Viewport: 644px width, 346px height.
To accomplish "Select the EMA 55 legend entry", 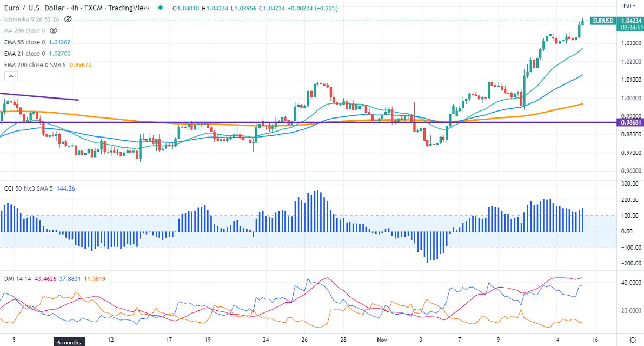I will click(x=25, y=42).
